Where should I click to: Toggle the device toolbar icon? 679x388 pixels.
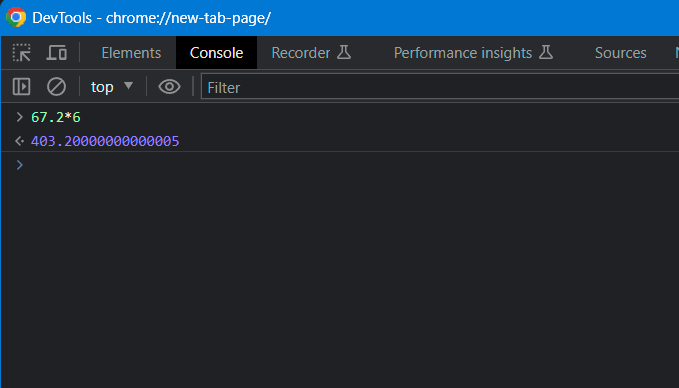[x=57, y=53]
